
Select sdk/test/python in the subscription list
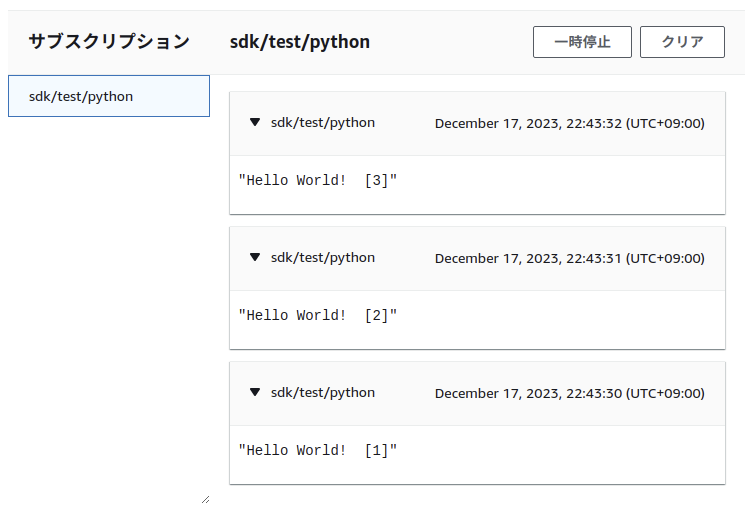[109, 96]
